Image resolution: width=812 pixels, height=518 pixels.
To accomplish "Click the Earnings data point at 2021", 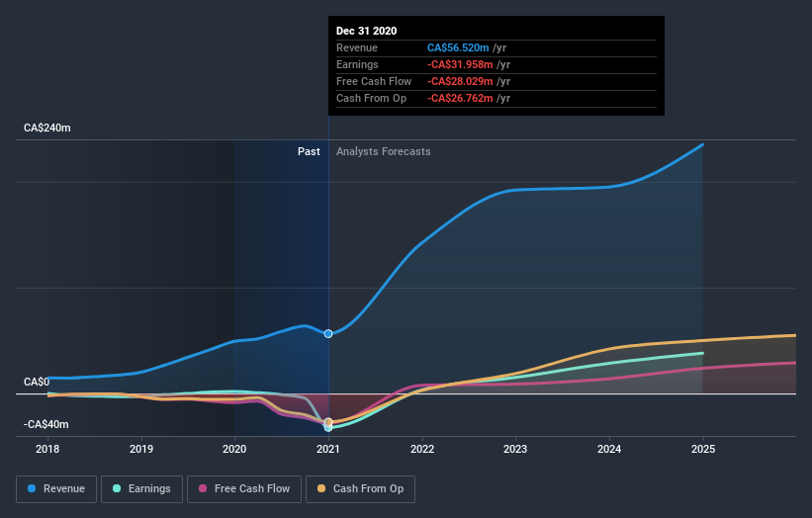I will (328, 428).
